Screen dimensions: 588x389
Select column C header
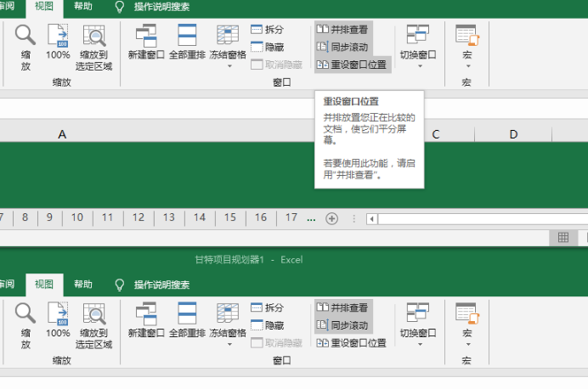click(436, 134)
